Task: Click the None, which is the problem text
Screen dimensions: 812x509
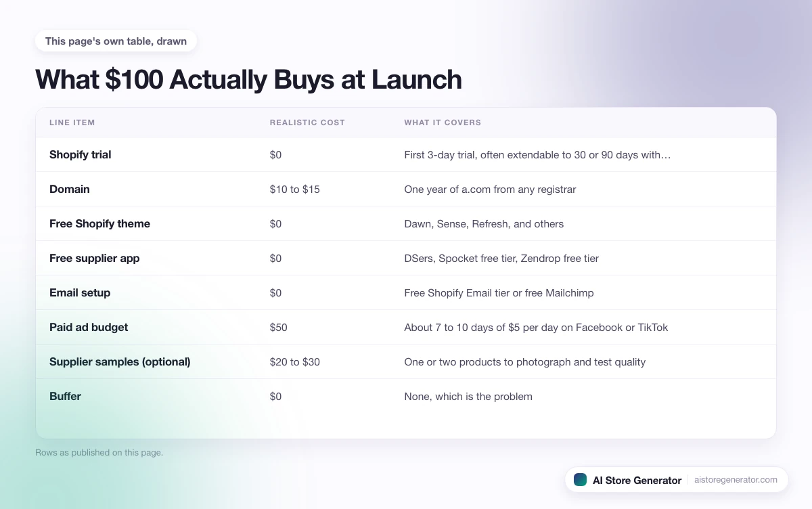Action: pyautogui.click(x=468, y=396)
